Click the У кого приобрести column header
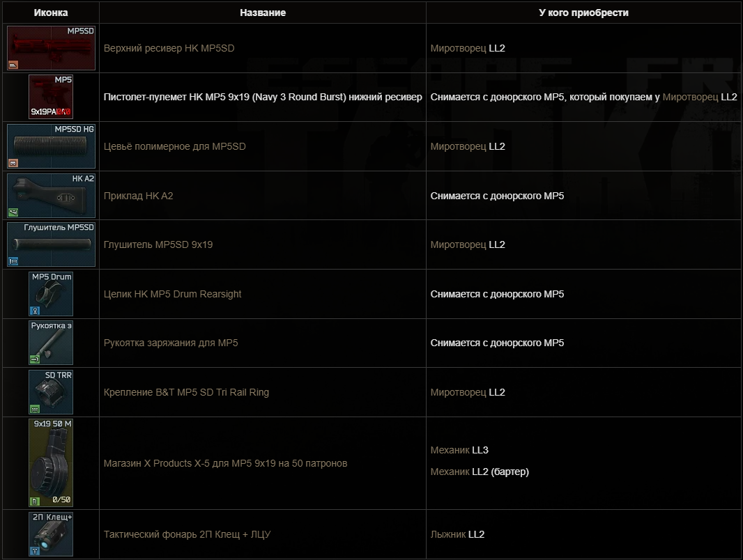 (x=583, y=13)
